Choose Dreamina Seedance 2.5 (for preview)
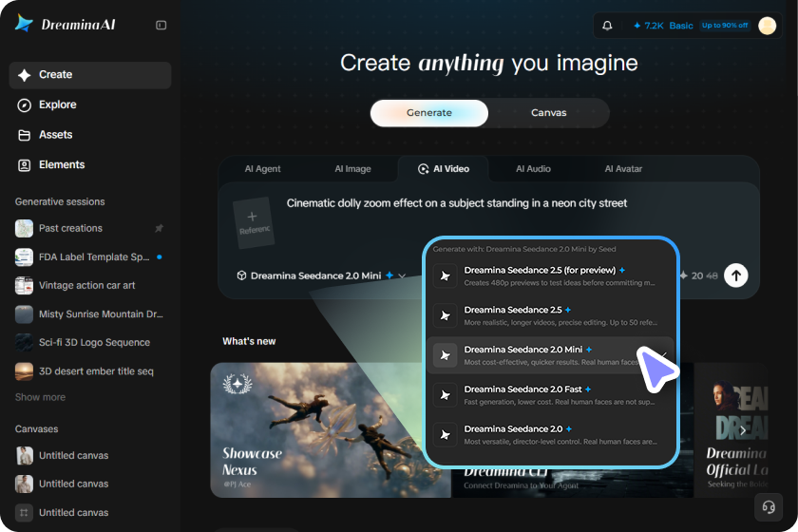The width and height of the screenshot is (798, 532). click(550, 275)
